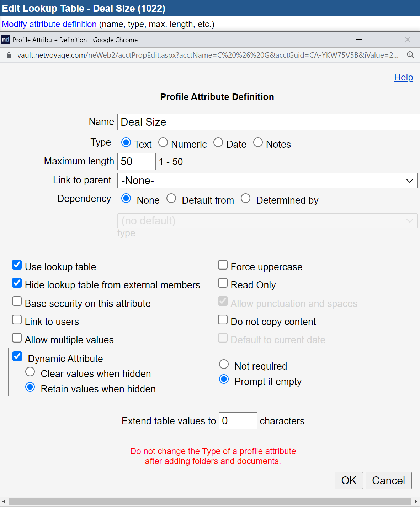
Task: Open the Modify attribute definition link
Action: tap(49, 24)
